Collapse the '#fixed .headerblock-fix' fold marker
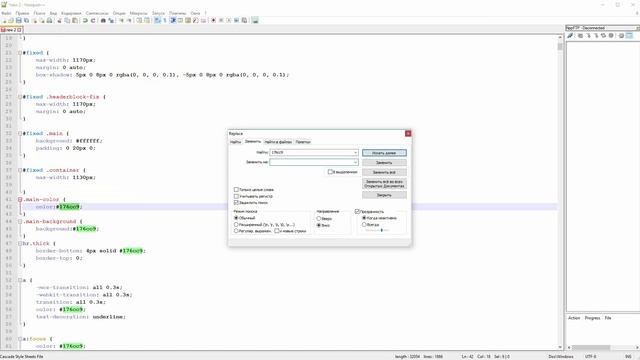Image resolution: width=640 pixels, height=360 pixels. [x=20, y=97]
